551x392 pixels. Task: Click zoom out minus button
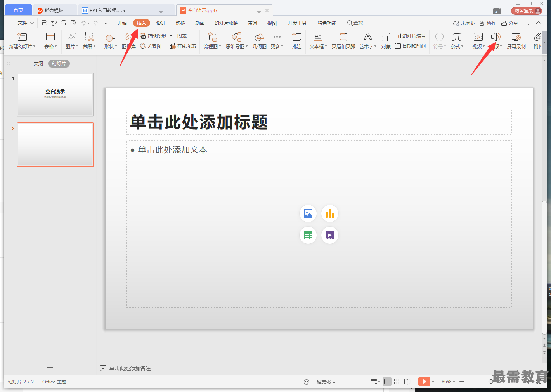(x=462, y=382)
